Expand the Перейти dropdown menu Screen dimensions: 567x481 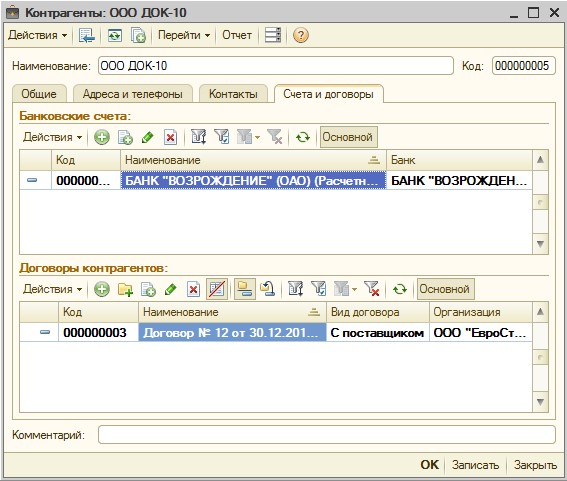(184, 35)
